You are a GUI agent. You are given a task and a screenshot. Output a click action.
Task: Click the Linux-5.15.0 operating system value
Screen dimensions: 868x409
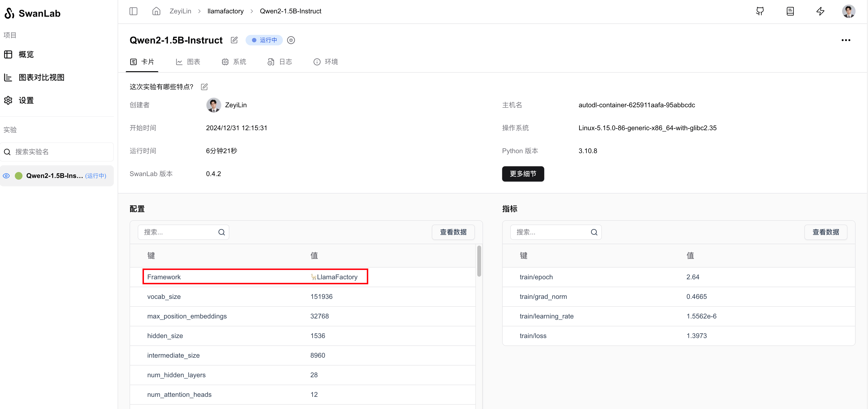pos(647,128)
